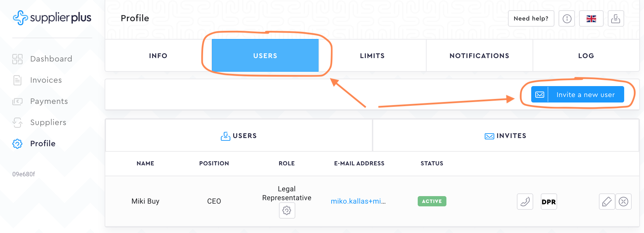Go to the Notifications tab
The image size is (644, 233).
click(x=479, y=56)
